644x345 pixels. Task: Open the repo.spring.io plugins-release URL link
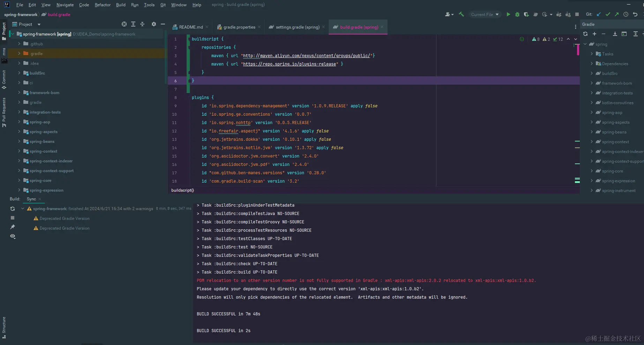(x=290, y=64)
